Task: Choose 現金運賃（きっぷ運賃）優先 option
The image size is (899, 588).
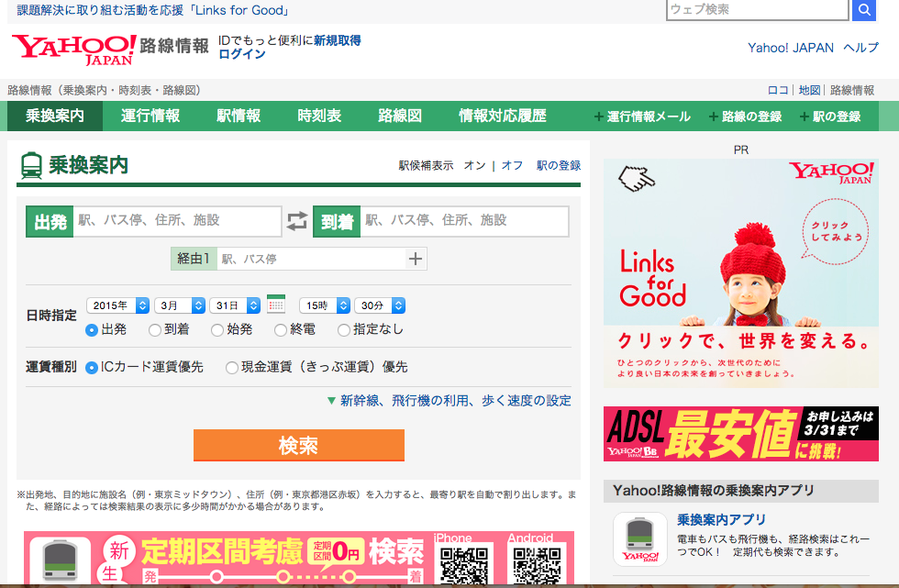Action: click(x=231, y=367)
